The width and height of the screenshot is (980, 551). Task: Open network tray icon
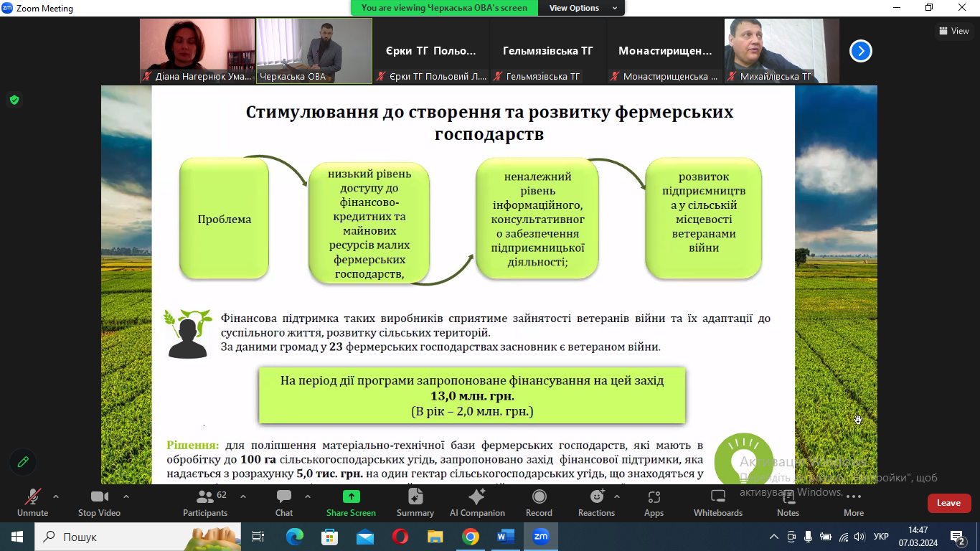(x=844, y=537)
